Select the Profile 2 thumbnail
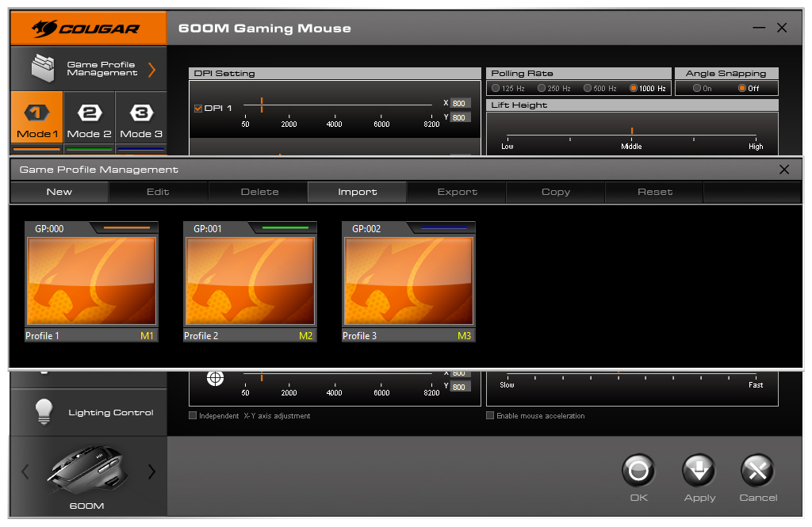812x527 pixels. click(x=250, y=281)
